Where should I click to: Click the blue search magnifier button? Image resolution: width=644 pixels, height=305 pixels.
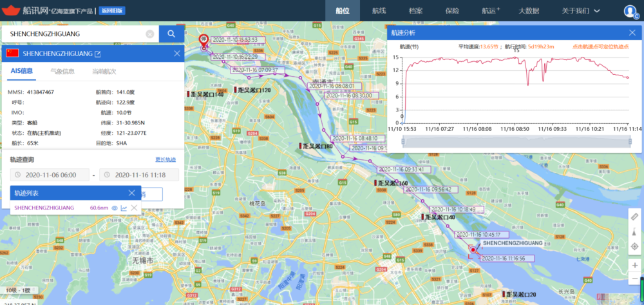pos(171,34)
